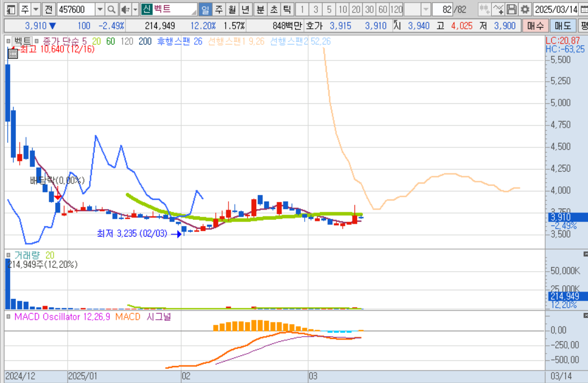Click the 848백만 trading value

pos(287,26)
